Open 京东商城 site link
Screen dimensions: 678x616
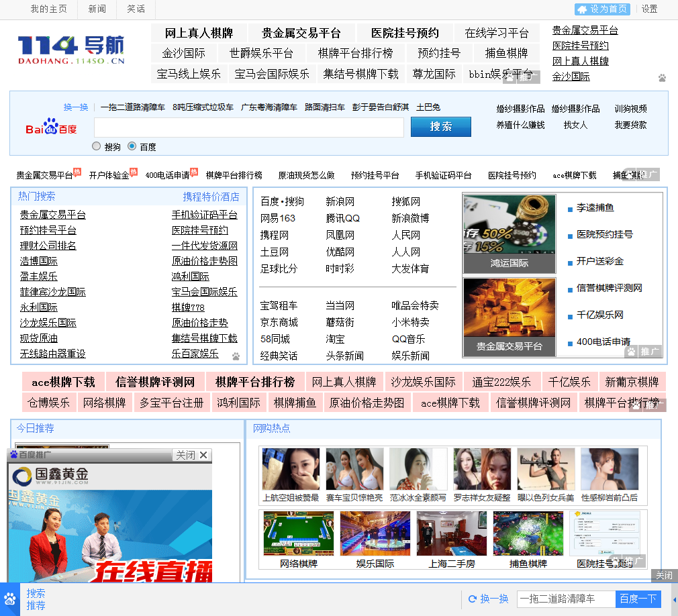click(279, 322)
